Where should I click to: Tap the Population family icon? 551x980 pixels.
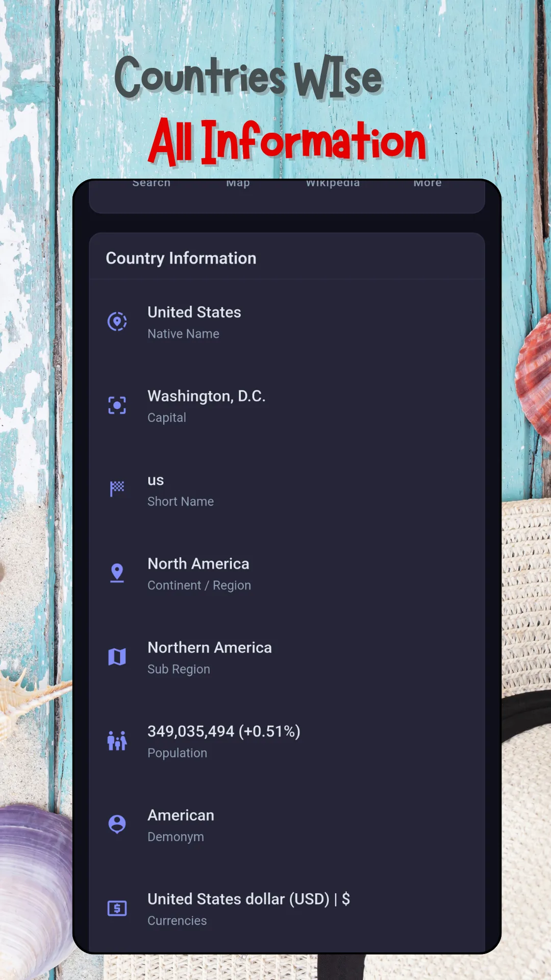click(x=117, y=741)
